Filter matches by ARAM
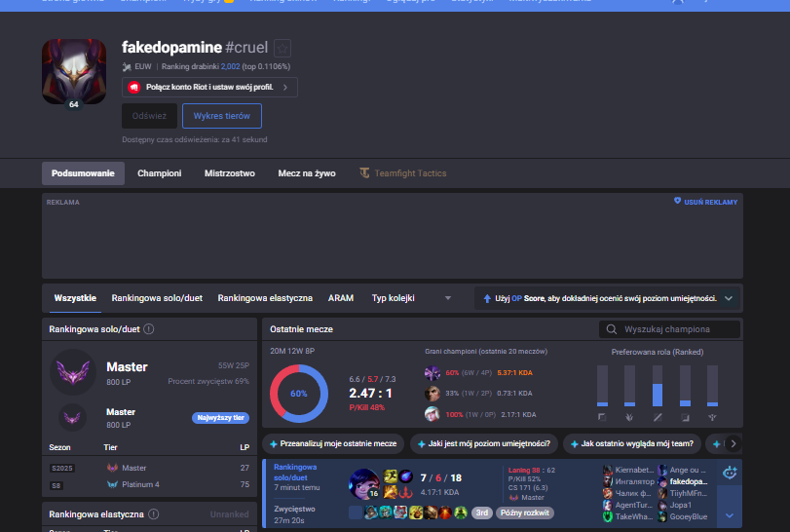790x532 pixels. pos(341,298)
